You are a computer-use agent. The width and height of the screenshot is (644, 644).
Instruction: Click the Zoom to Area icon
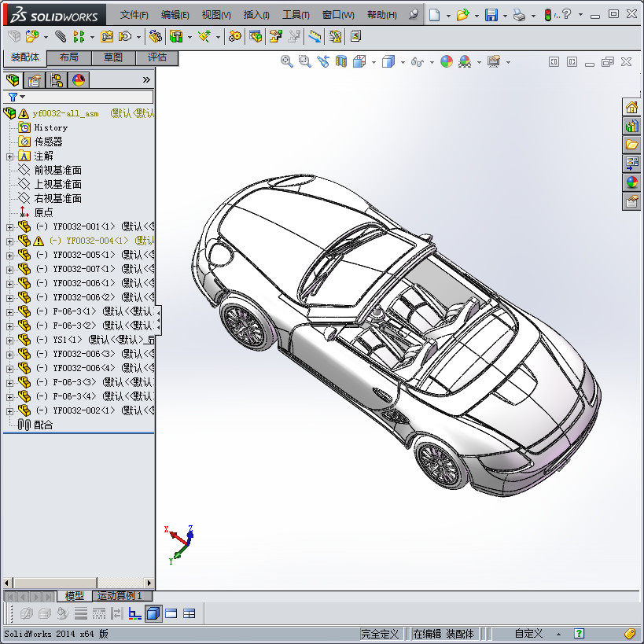tap(305, 62)
